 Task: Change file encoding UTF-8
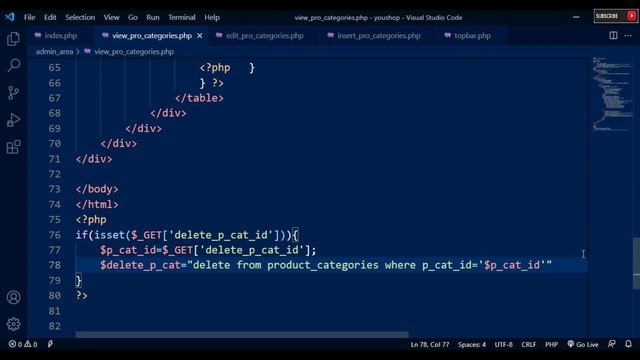504,344
